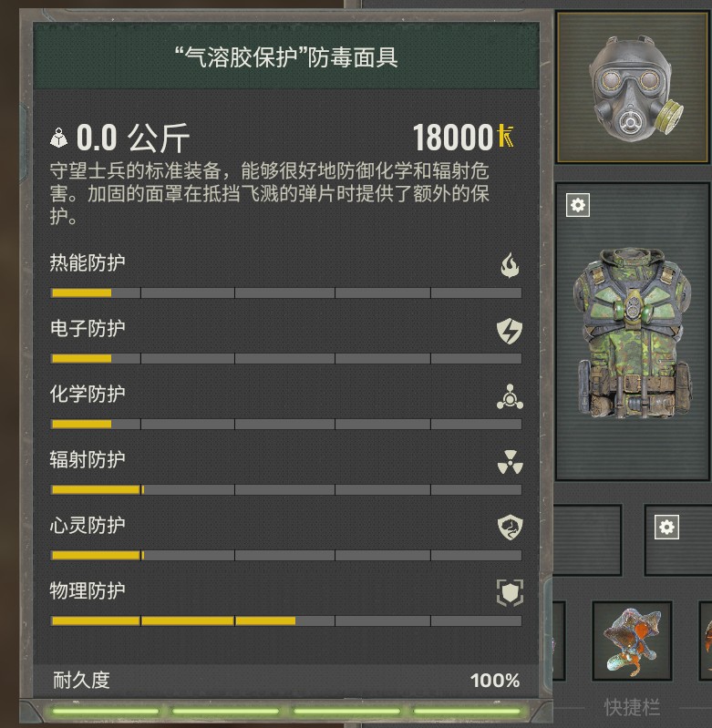This screenshot has height=728, width=712.
Task: Click the coupon currency icon after 18000
Action: pos(505,136)
